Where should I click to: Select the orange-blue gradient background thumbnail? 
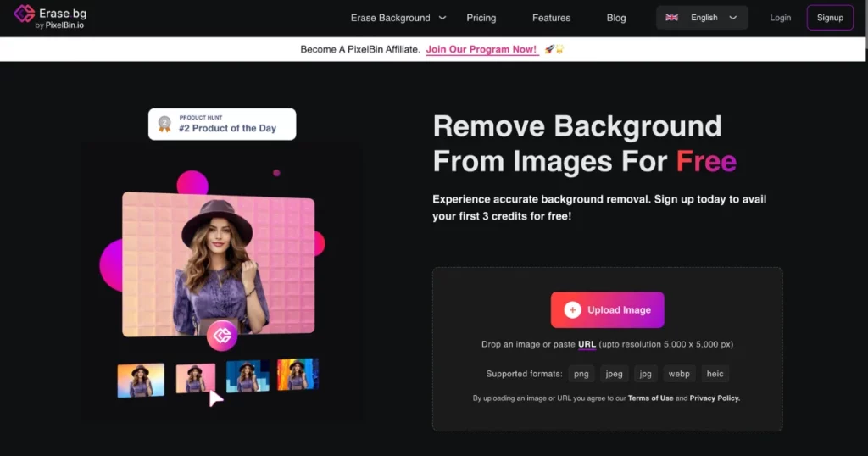coord(141,381)
